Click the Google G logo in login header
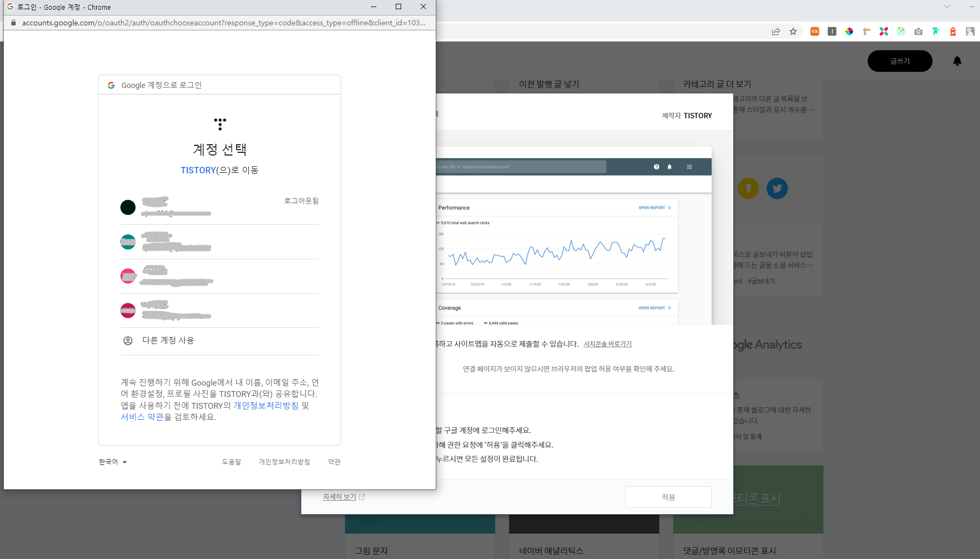Viewport: 980px width, 559px height. 111,85
